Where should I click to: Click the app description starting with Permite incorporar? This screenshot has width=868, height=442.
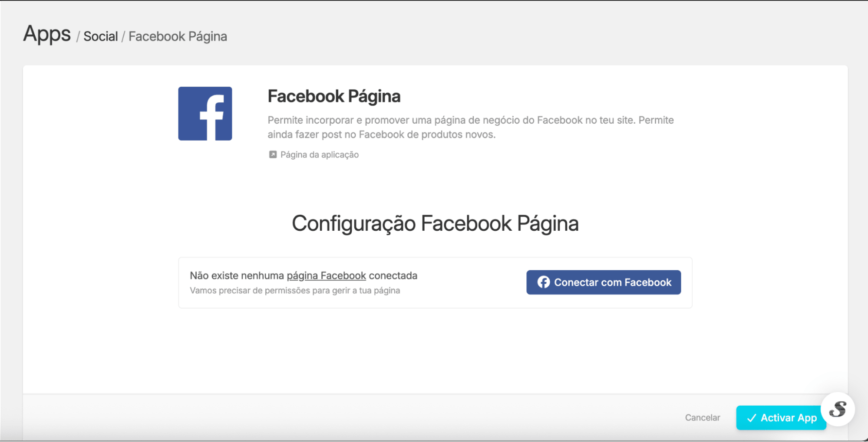pyautogui.click(x=470, y=127)
